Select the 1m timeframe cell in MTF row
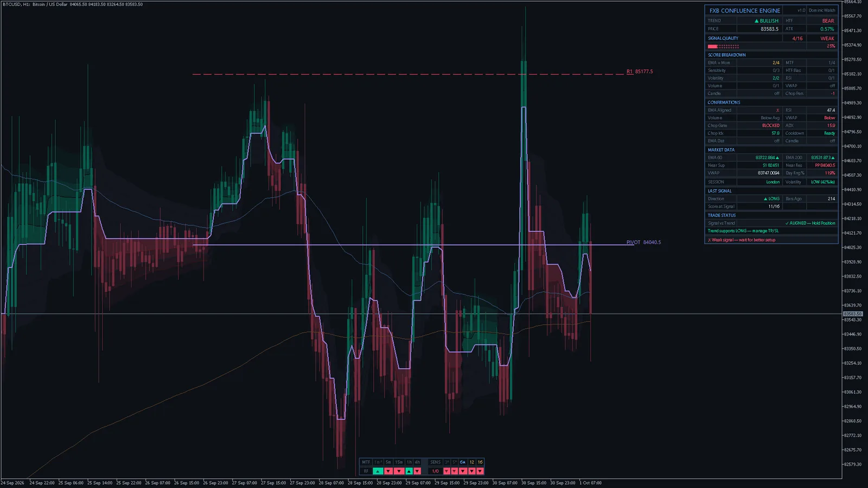 tap(378, 462)
